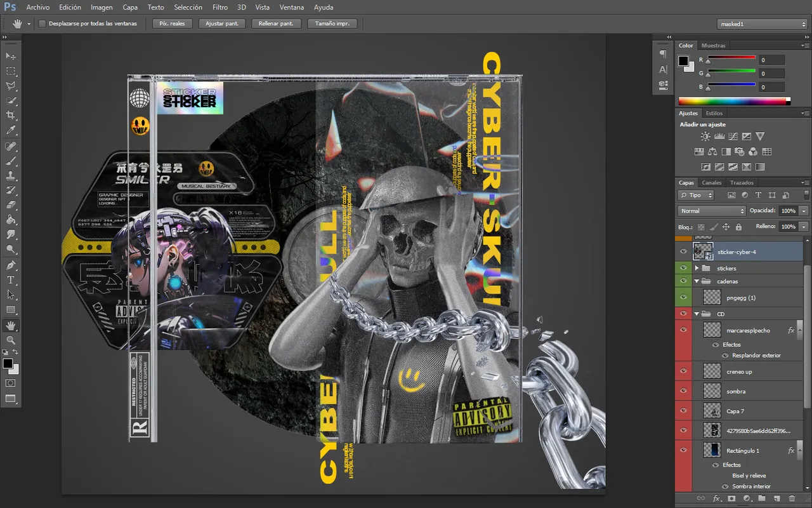Select the Move tool
Screen dimensions: 812x508
pyautogui.click(x=11, y=56)
